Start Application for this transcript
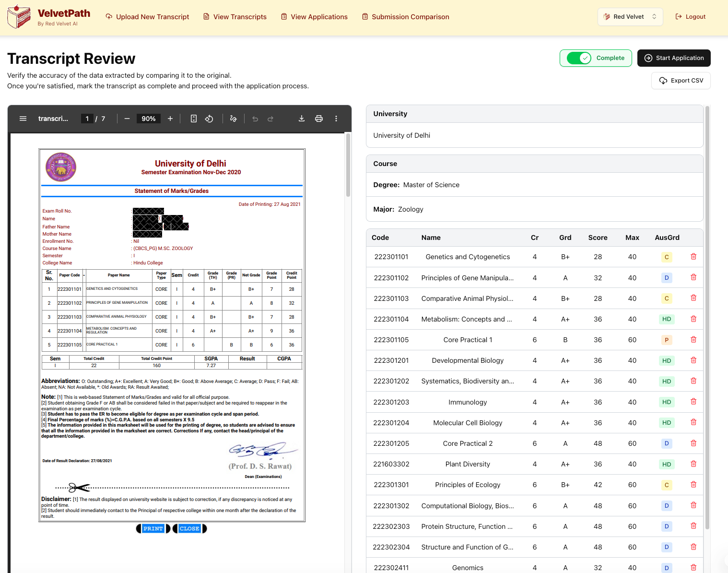The width and height of the screenshot is (728, 573). click(x=674, y=58)
